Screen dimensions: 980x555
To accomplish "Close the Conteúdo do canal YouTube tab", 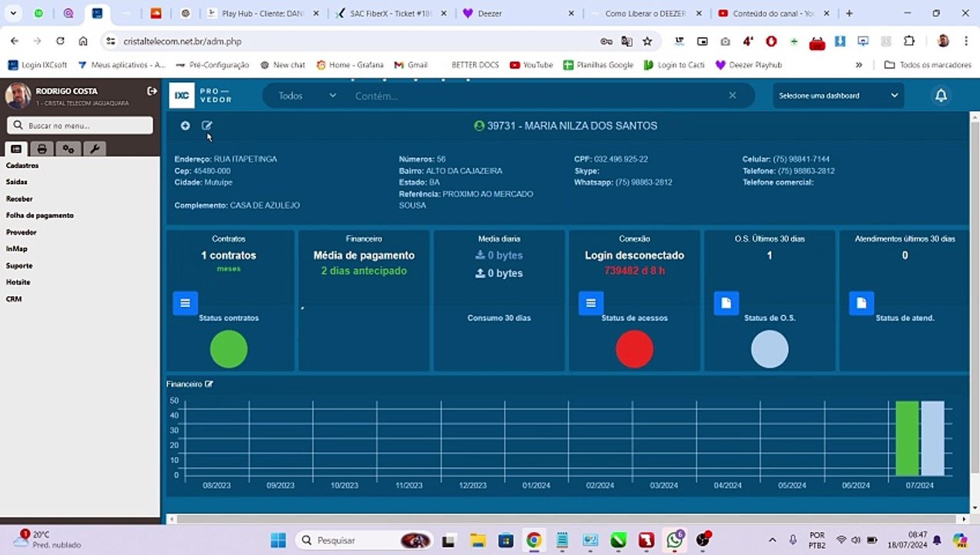I will pyautogui.click(x=828, y=13).
